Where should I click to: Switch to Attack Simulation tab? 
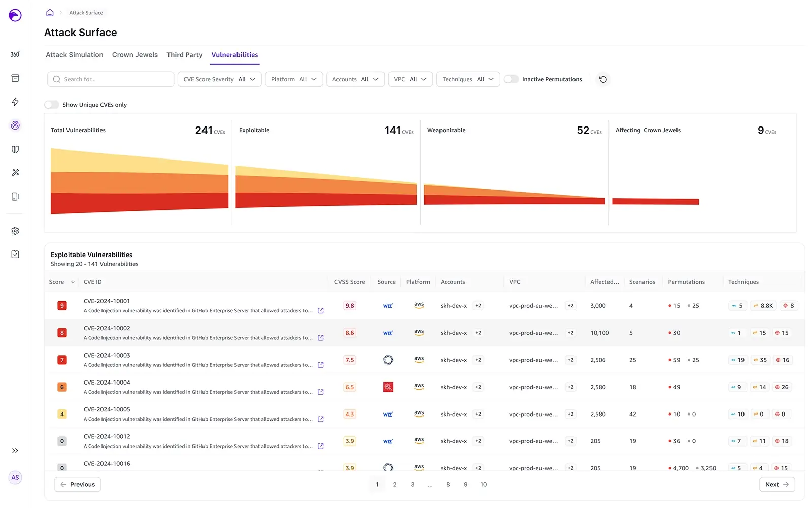75,55
